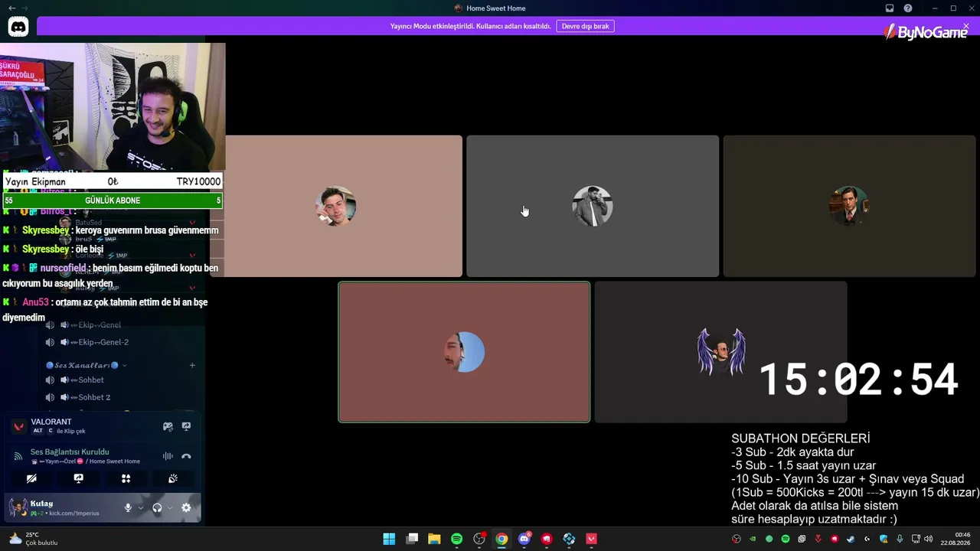Open the Discord help icon

click(908, 8)
